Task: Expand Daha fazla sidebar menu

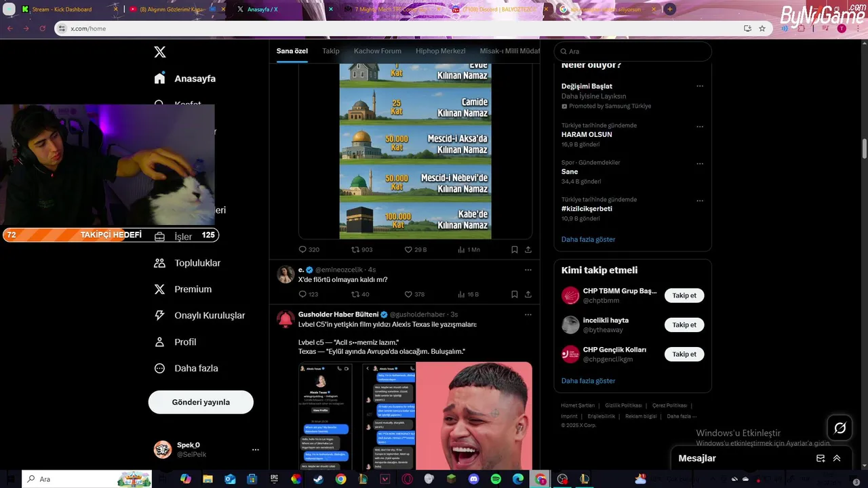Action: coord(186,369)
